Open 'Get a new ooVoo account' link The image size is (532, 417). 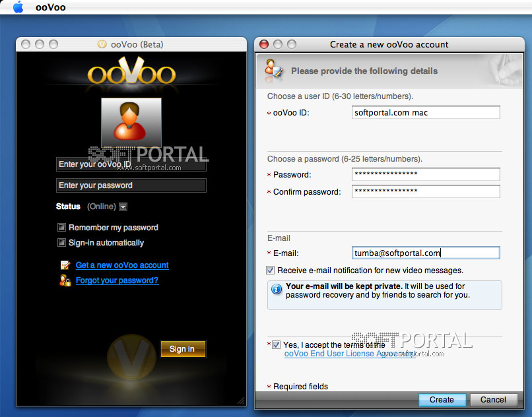[x=122, y=265]
